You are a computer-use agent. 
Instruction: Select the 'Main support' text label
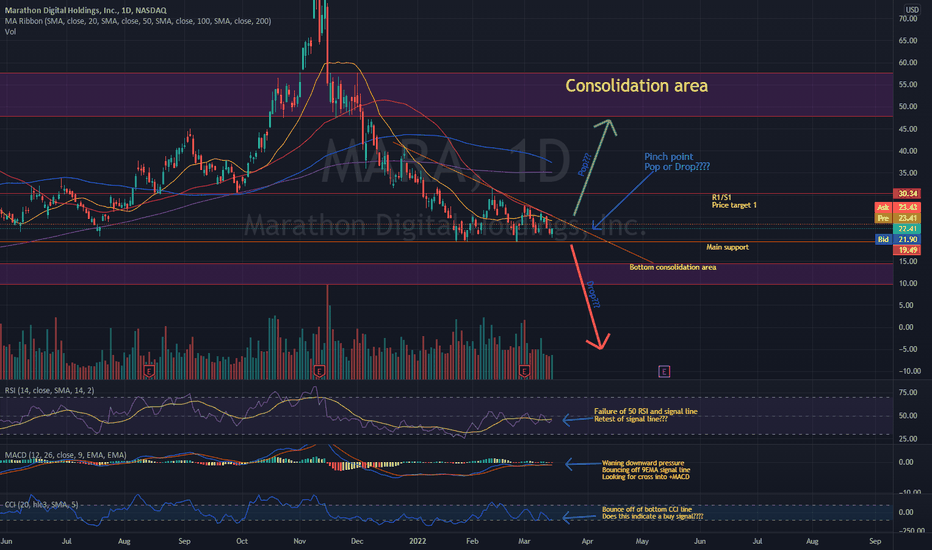tap(728, 247)
